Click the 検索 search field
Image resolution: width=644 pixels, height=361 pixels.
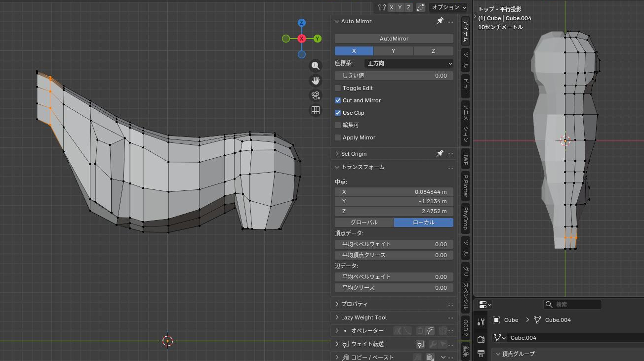point(573,305)
